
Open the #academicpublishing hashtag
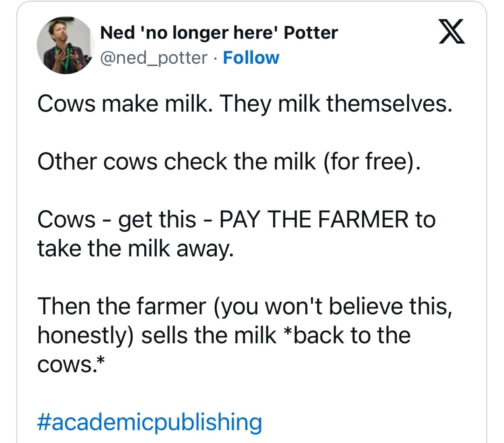(150, 422)
